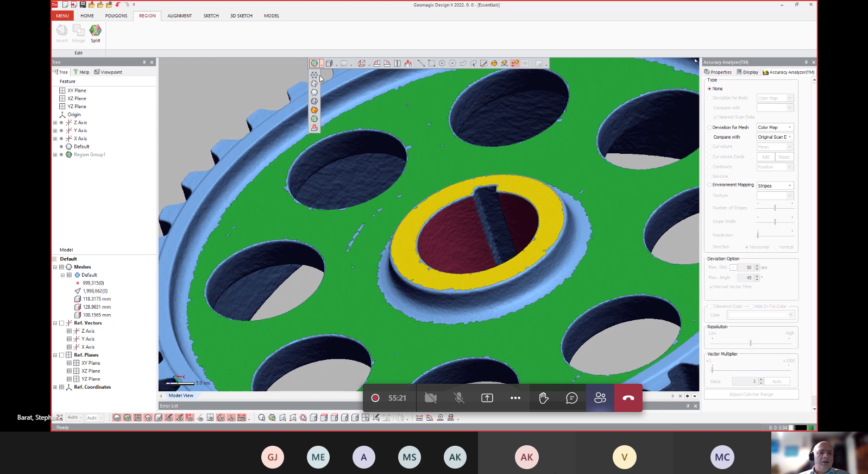Image resolution: width=868 pixels, height=474 pixels.
Task: Select the XZ Plane feature item
Action: 77,99
